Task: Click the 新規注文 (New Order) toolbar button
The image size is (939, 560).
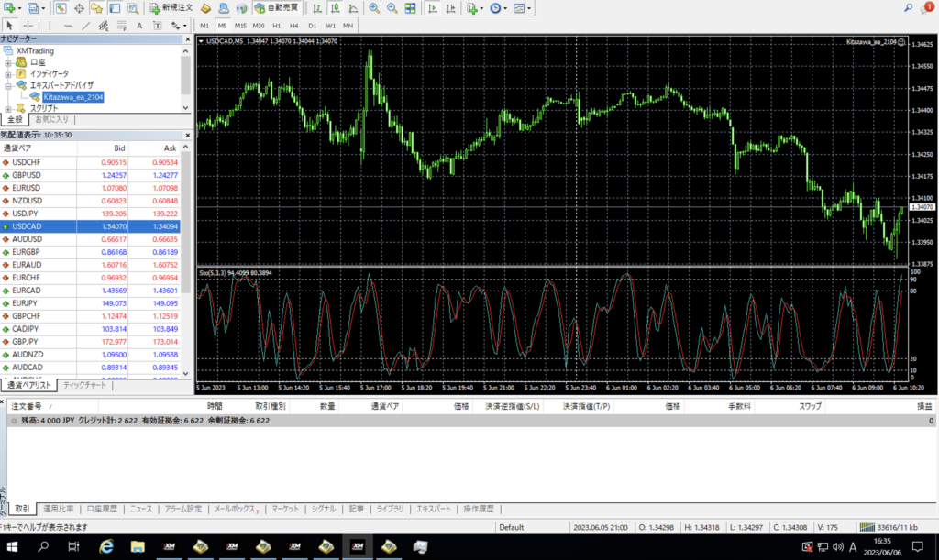Action: click(x=171, y=8)
